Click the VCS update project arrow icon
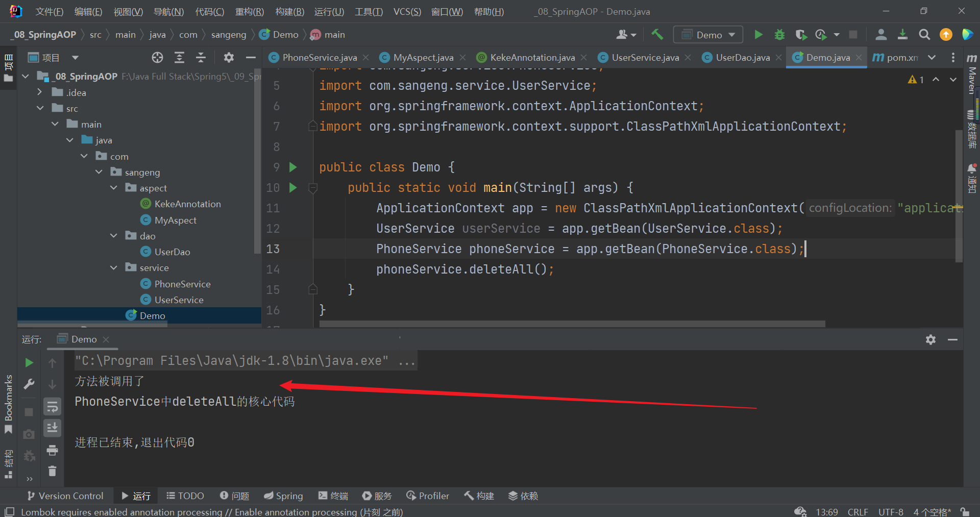The height and width of the screenshot is (517, 980). tap(902, 35)
